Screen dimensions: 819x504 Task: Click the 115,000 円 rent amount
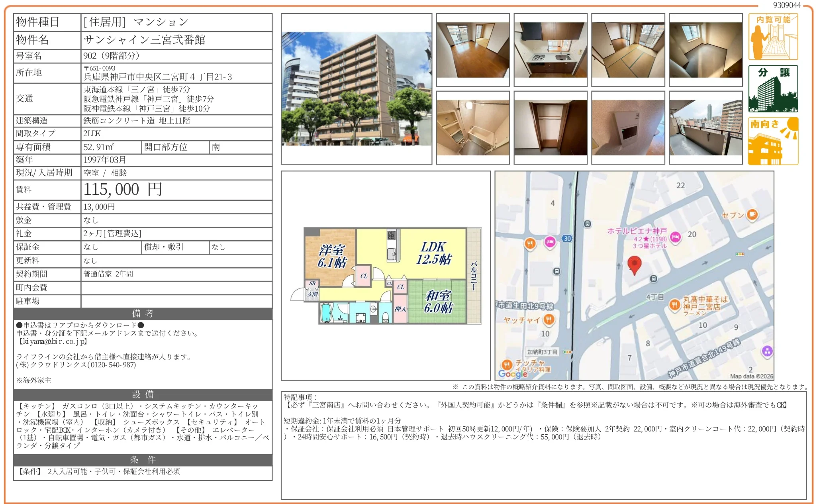123,190
